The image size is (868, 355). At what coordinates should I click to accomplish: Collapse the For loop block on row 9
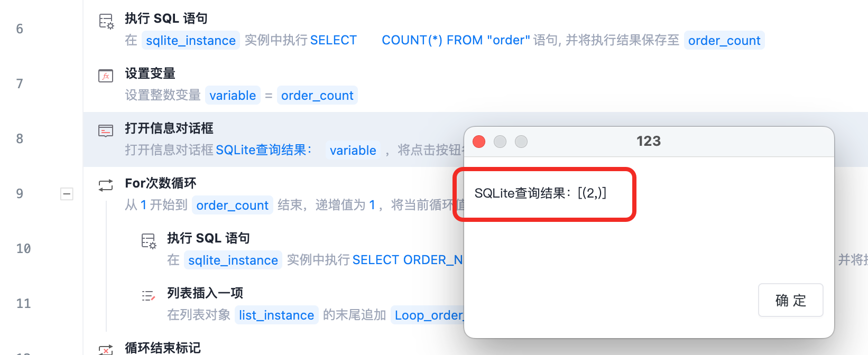pyautogui.click(x=67, y=194)
